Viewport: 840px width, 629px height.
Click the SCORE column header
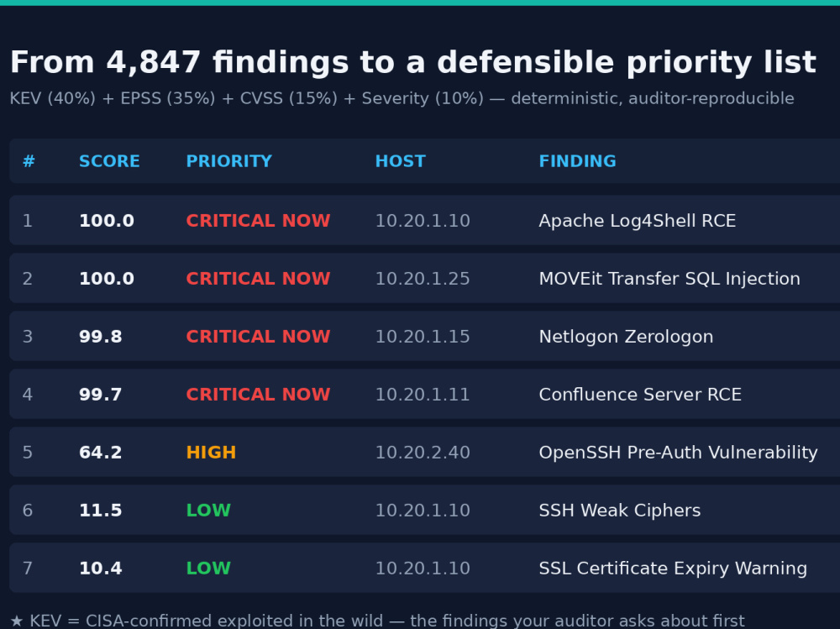tap(109, 161)
